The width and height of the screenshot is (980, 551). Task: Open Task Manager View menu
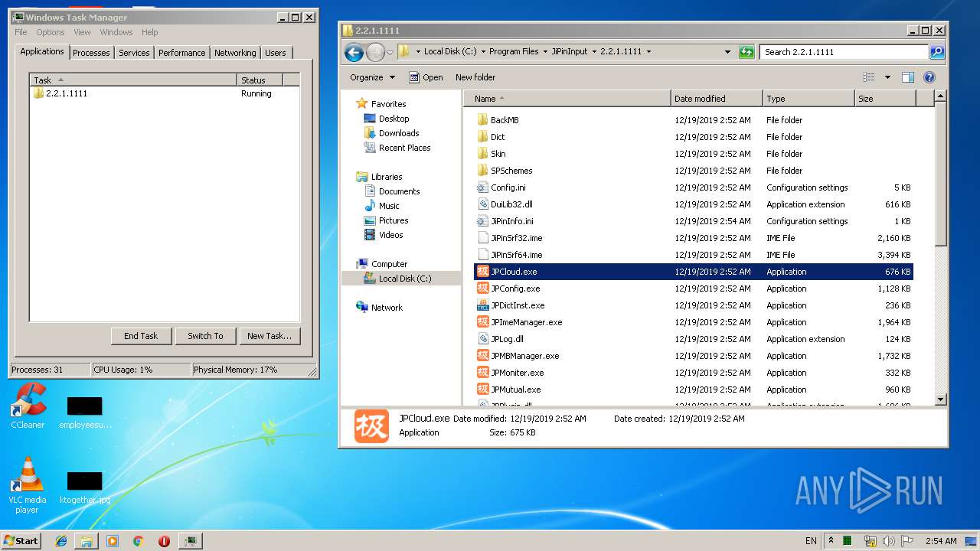(82, 32)
